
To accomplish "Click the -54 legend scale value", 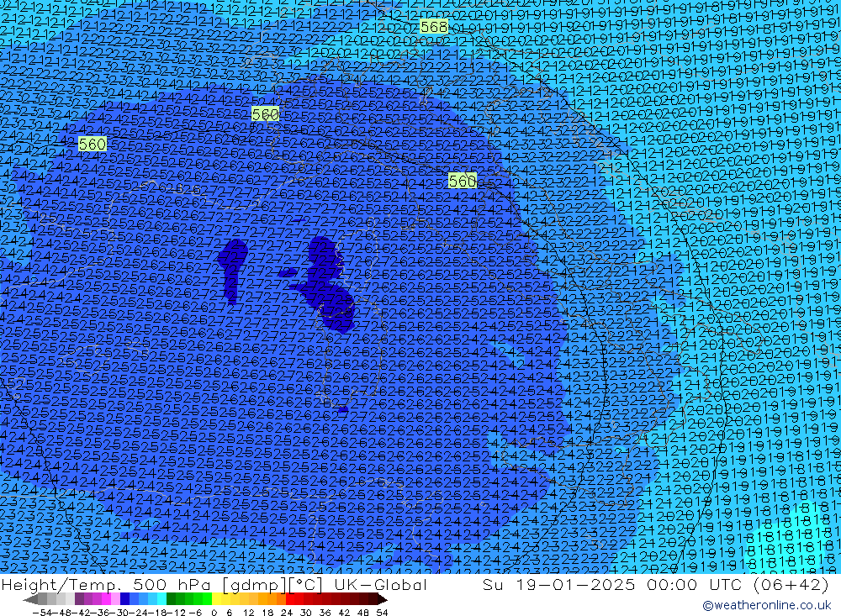I will [42, 613].
